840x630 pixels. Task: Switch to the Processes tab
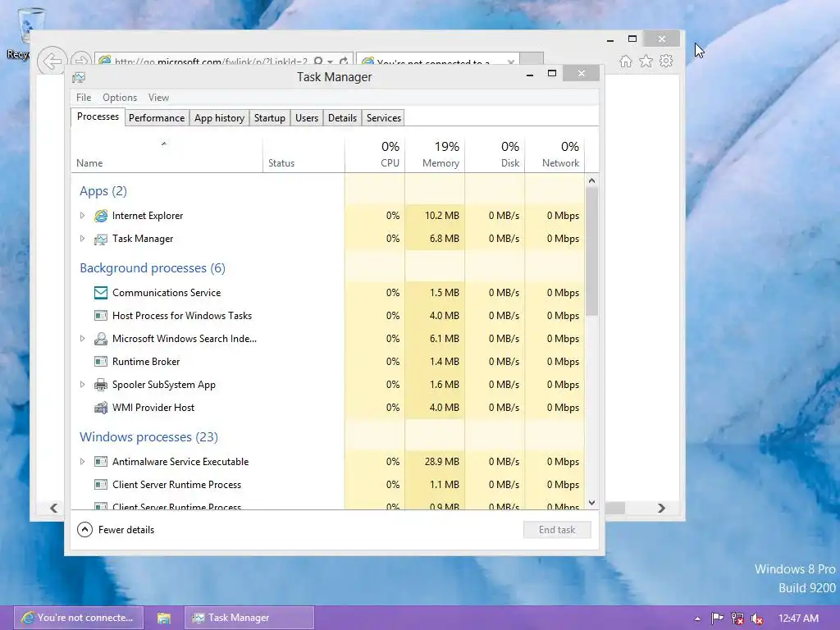point(98,116)
